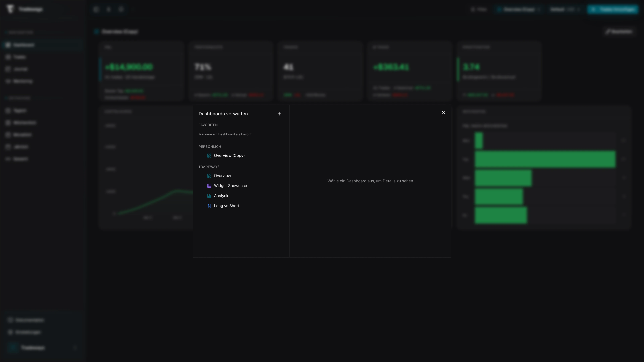Click the arrows icon beside Long vs Short
The image size is (644, 362).
point(209,206)
